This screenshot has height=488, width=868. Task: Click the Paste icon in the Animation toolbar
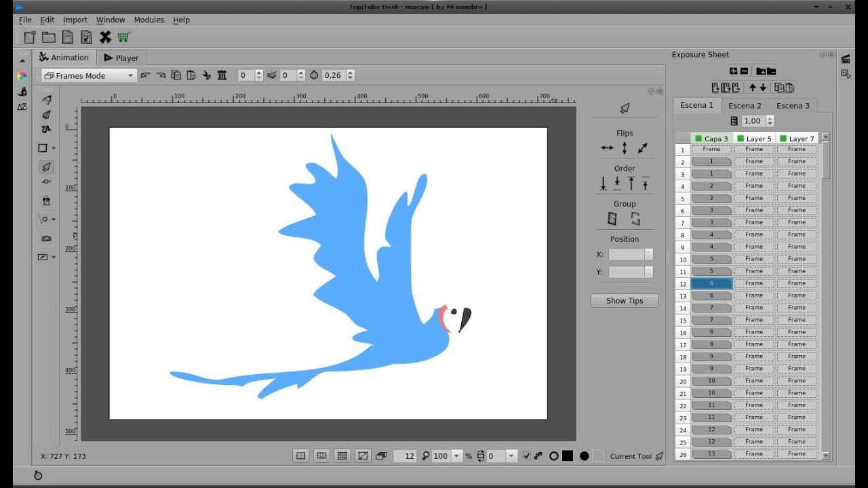[191, 75]
